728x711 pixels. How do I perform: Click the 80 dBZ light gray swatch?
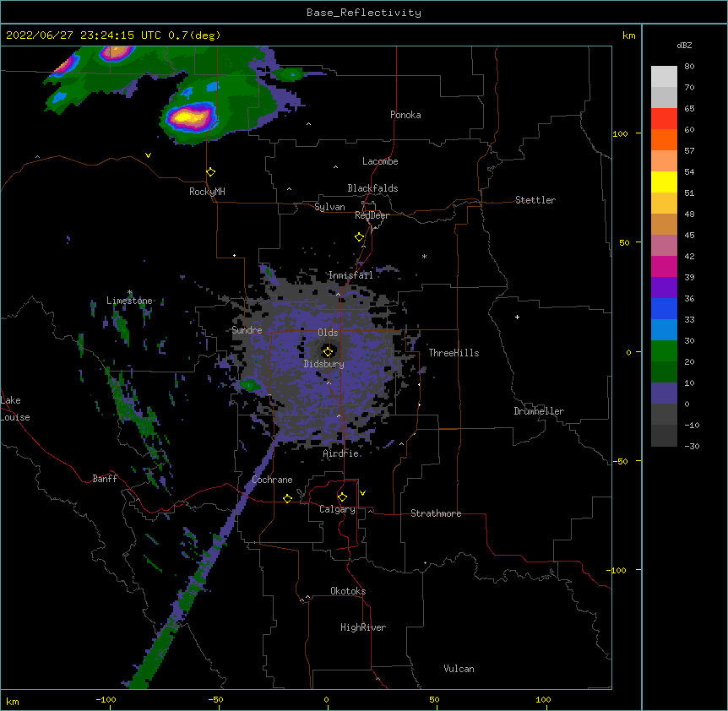664,77
